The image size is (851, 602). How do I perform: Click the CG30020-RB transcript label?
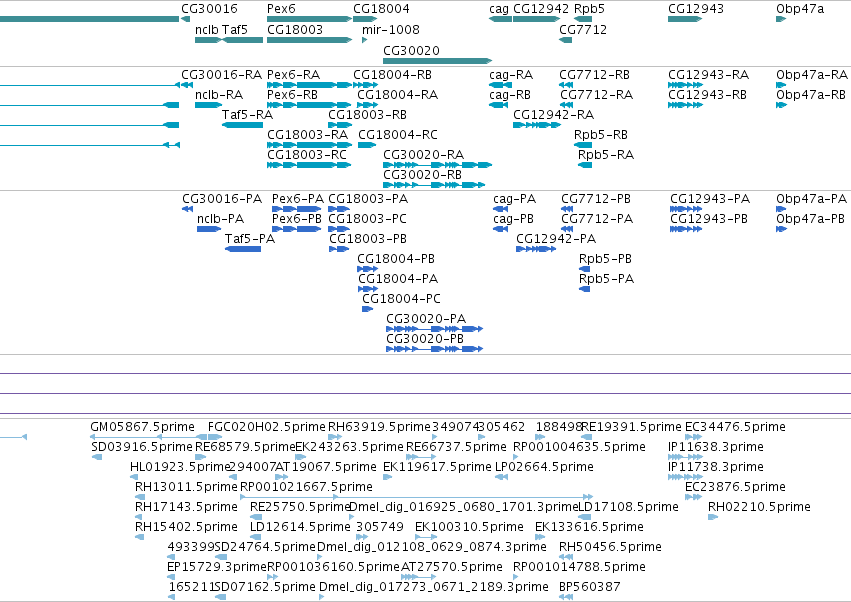[422, 175]
